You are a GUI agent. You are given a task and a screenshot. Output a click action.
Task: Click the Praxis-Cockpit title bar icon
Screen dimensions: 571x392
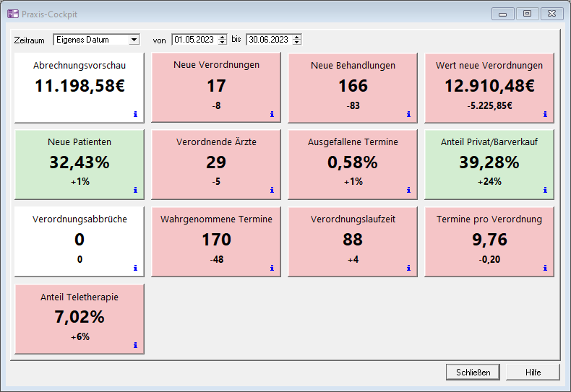[x=13, y=14]
